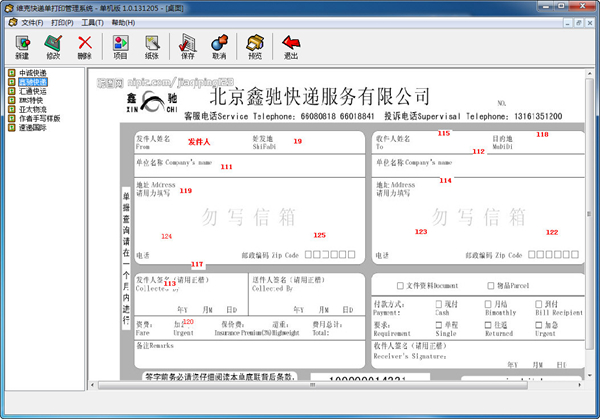The height and width of the screenshot is (419, 600).
Task: Select the red field marker 112
Action: pyautogui.click(x=479, y=152)
